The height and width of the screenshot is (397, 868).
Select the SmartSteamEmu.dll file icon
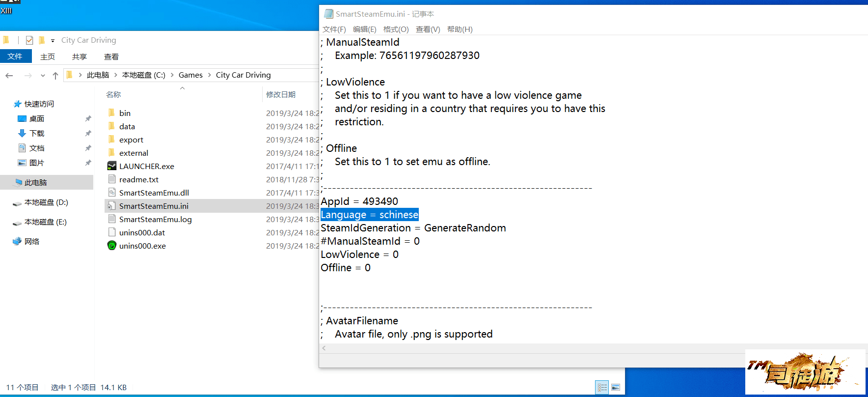112,193
